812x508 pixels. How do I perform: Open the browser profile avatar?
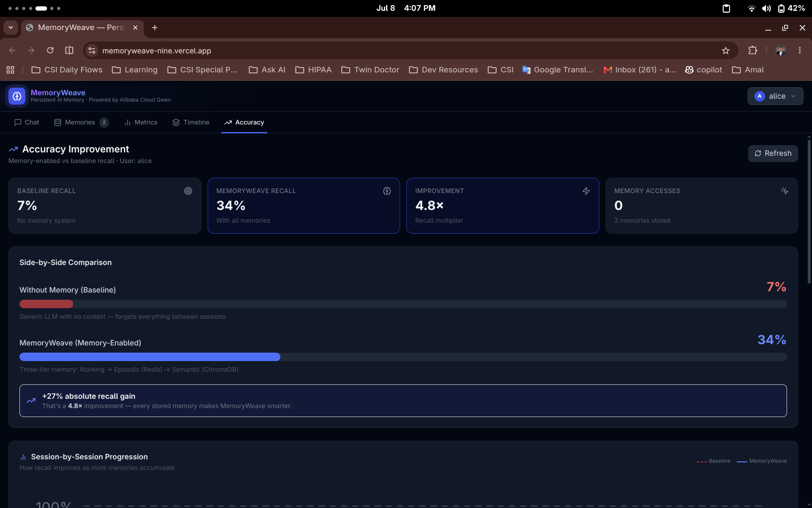pyautogui.click(x=781, y=50)
